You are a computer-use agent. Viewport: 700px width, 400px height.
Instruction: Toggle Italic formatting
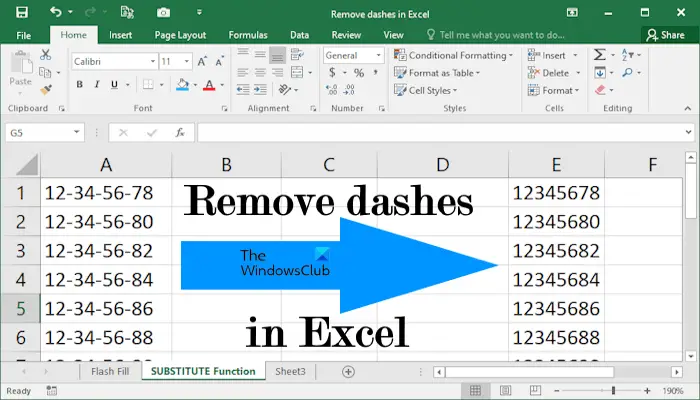pos(97,84)
